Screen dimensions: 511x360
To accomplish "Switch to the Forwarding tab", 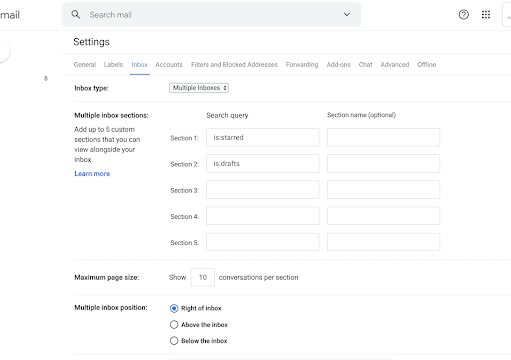I will pyautogui.click(x=302, y=65).
